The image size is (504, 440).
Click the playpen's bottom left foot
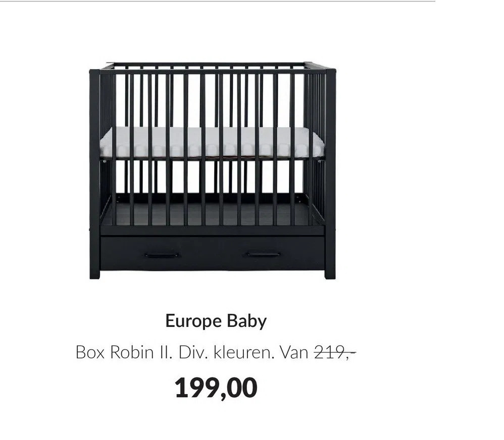pyautogui.click(x=94, y=275)
